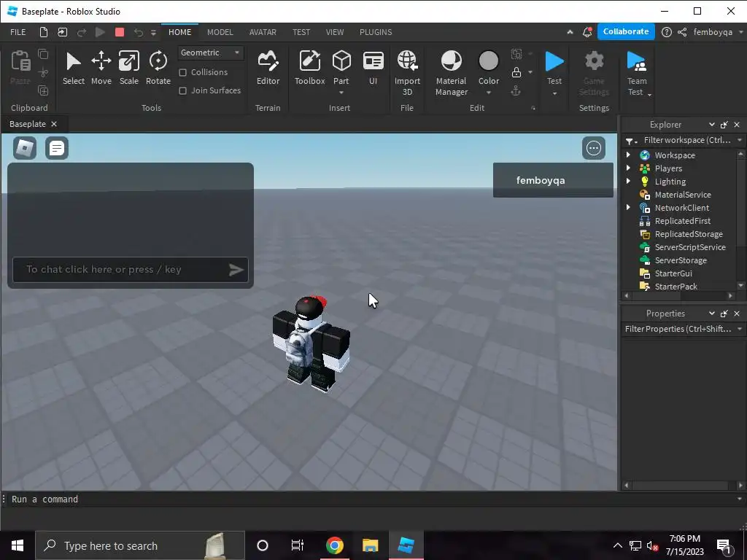Click the Collaborate button
747x560 pixels.
(x=625, y=31)
